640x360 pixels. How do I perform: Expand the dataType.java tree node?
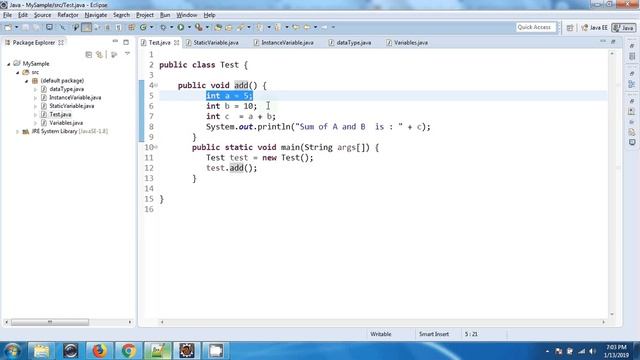pyautogui.click(x=36, y=89)
